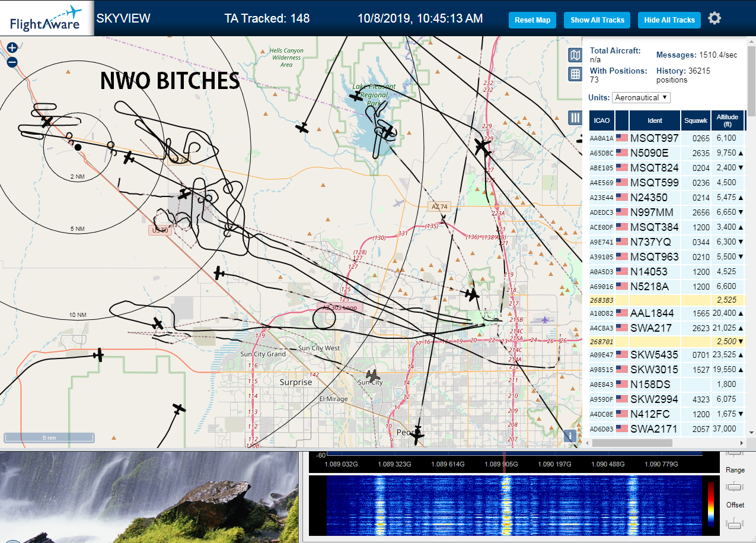
Task: Click the History 36215 positions text
Action: [684, 75]
